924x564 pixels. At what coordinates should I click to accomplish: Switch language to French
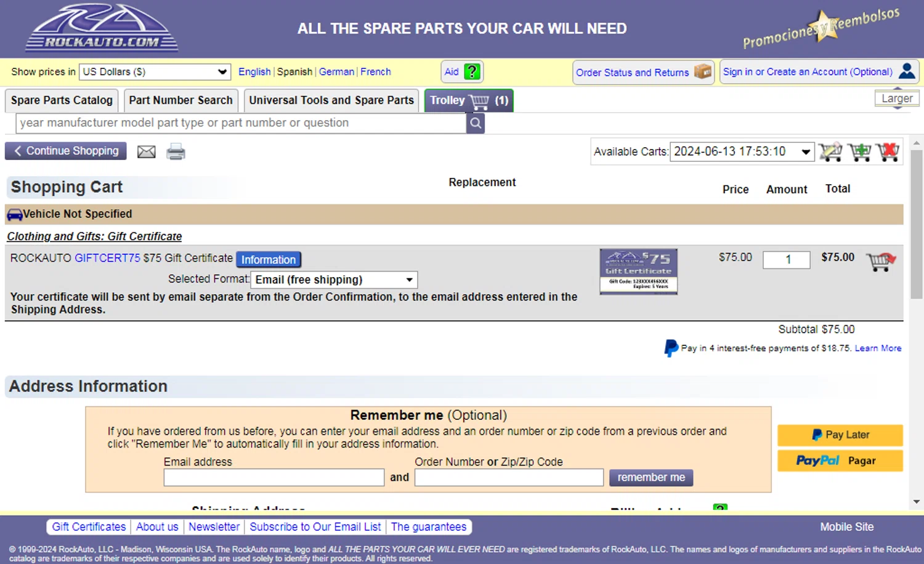point(376,72)
